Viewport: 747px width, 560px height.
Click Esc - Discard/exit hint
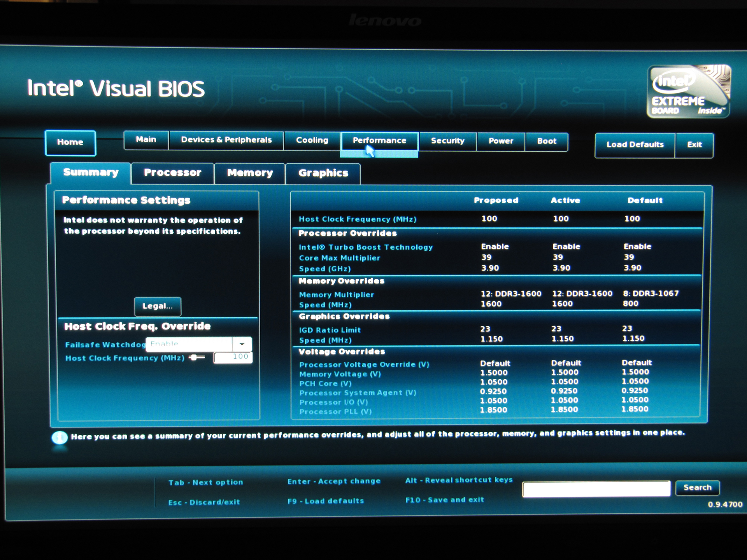pyautogui.click(x=204, y=502)
